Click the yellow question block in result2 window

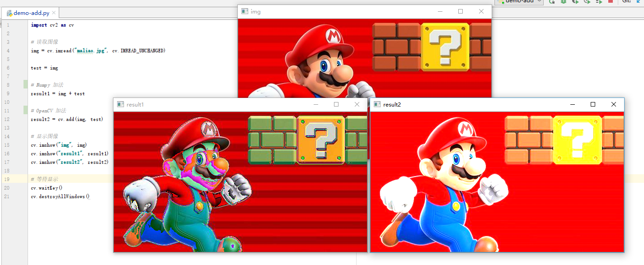577,139
